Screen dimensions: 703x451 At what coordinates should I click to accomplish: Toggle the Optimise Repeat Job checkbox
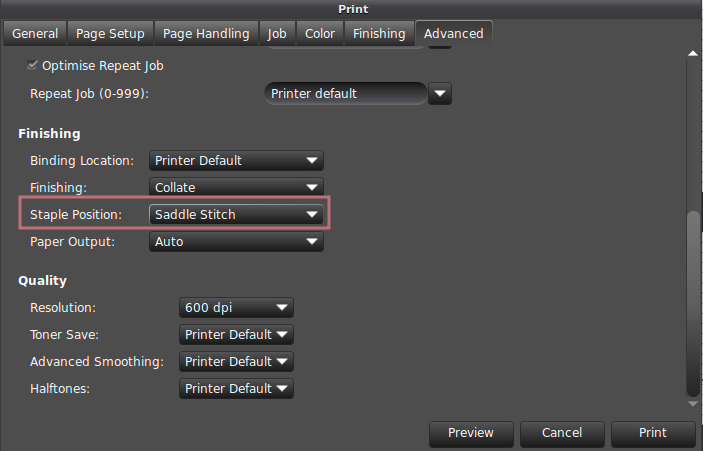(30, 65)
